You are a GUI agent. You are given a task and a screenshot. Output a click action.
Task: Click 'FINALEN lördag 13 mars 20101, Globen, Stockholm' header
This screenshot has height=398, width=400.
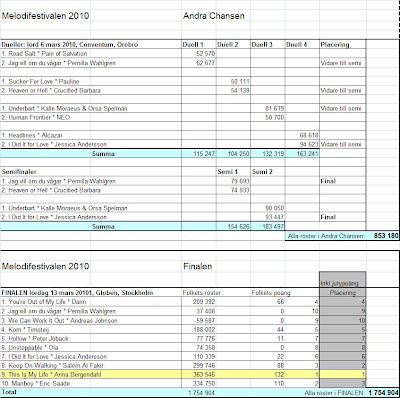point(77,293)
